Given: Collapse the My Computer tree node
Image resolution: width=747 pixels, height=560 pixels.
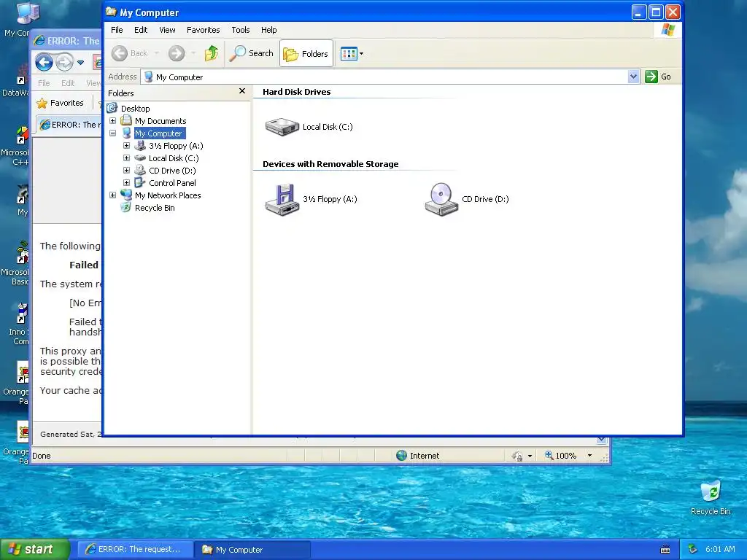Looking at the screenshot, I should 113,133.
